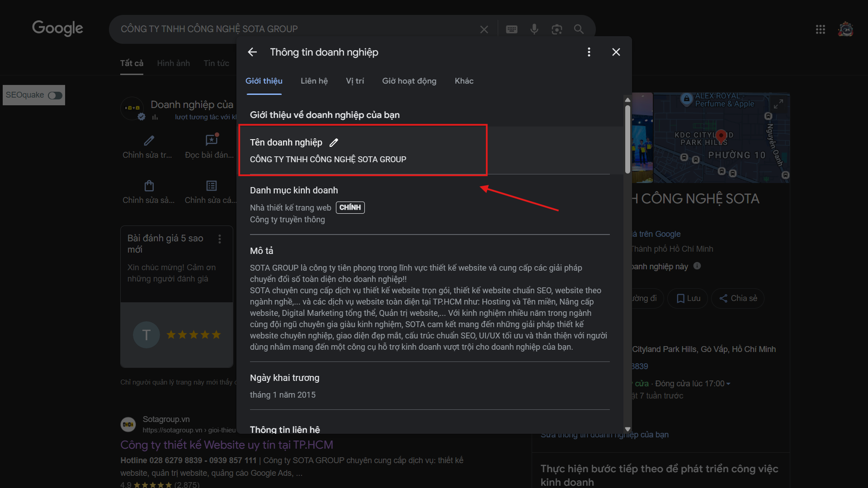
Task: Click the Chia sẻ share button
Action: pos(738,298)
